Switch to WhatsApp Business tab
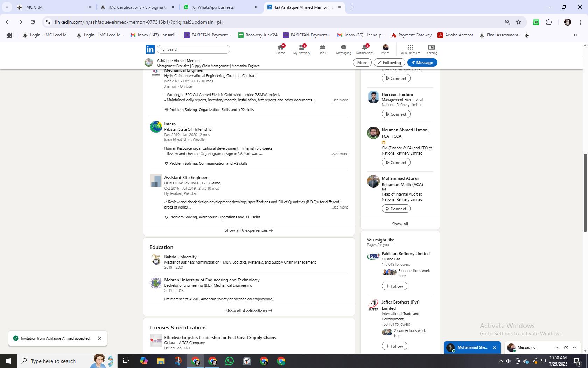 (220, 7)
